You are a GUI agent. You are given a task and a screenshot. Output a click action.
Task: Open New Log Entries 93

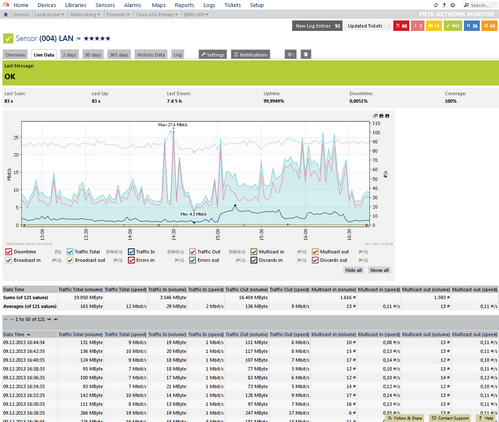[317, 26]
